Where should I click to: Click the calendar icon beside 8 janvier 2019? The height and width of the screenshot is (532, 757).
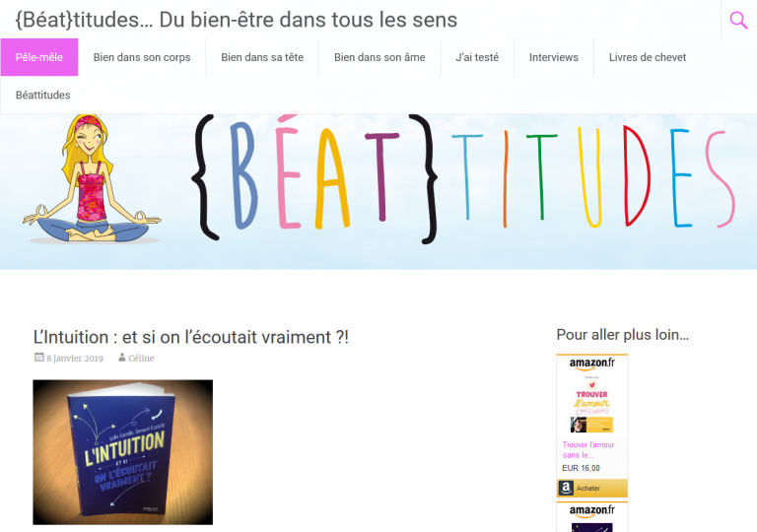39,358
